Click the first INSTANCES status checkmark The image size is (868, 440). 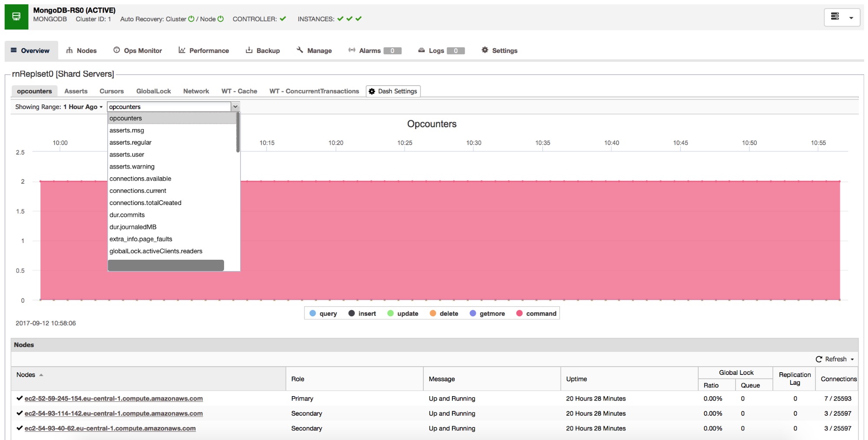click(x=340, y=19)
